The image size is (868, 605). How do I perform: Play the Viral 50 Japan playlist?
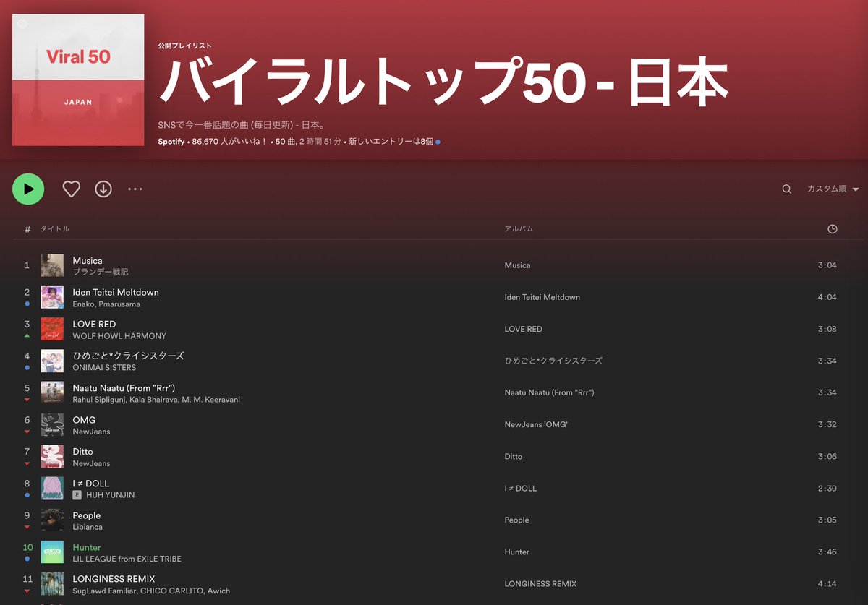tap(28, 189)
